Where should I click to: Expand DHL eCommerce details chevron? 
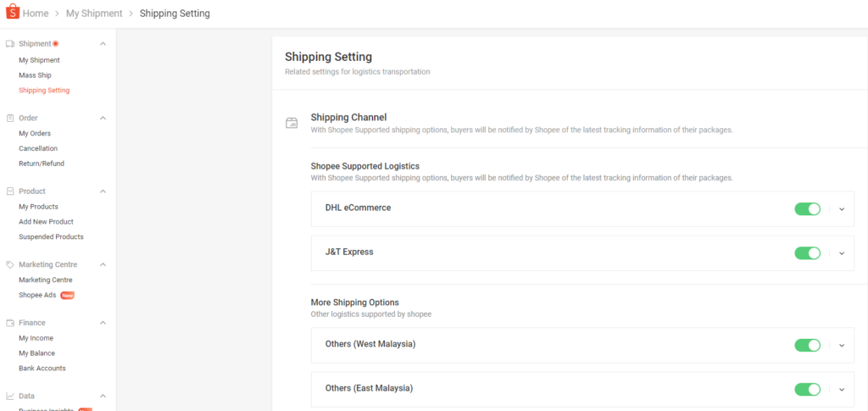(x=842, y=209)
